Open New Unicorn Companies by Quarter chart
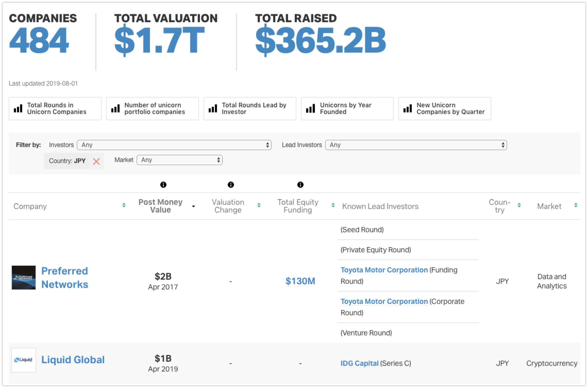The width and height of the screenshot is (588, 388). click(x=445, y=109)
